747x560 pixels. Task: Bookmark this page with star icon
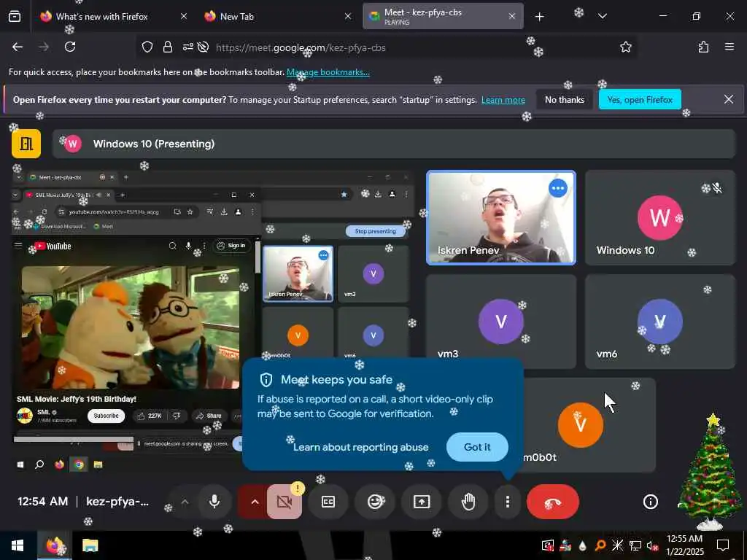[x=625, y=47]
